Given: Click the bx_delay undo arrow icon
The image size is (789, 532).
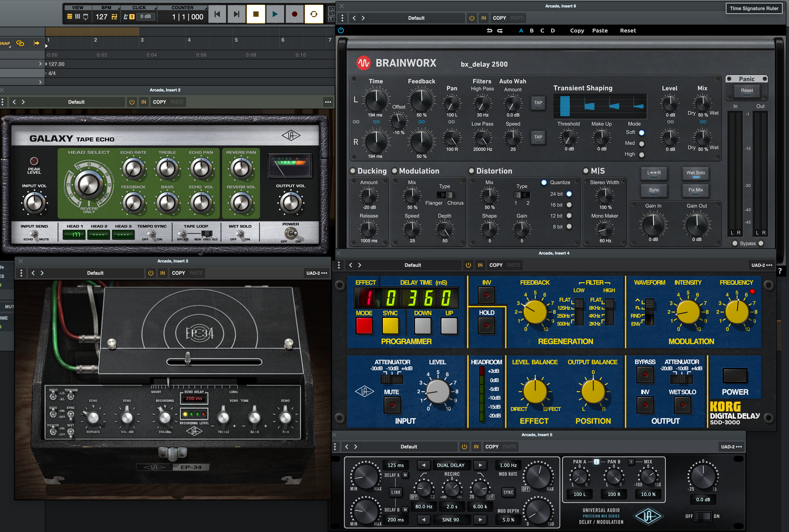Looking at the screenshot, I should (x=489, y=31).
